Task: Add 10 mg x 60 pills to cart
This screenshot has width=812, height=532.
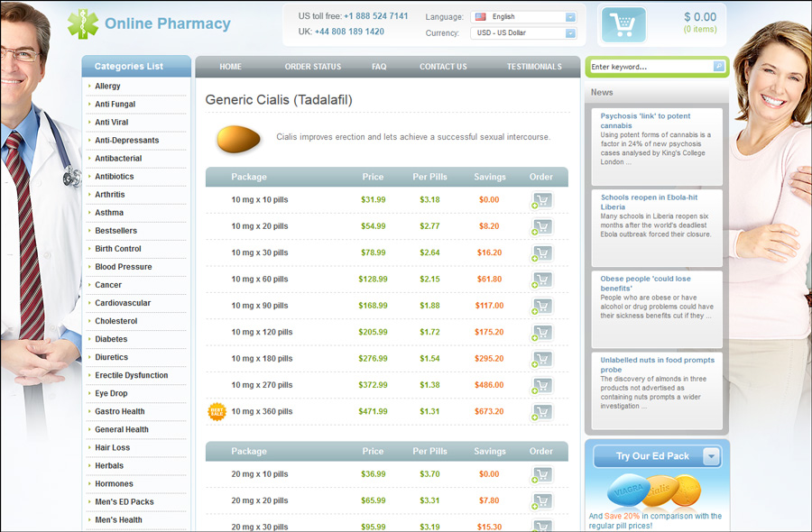Action: coord(542,280)
